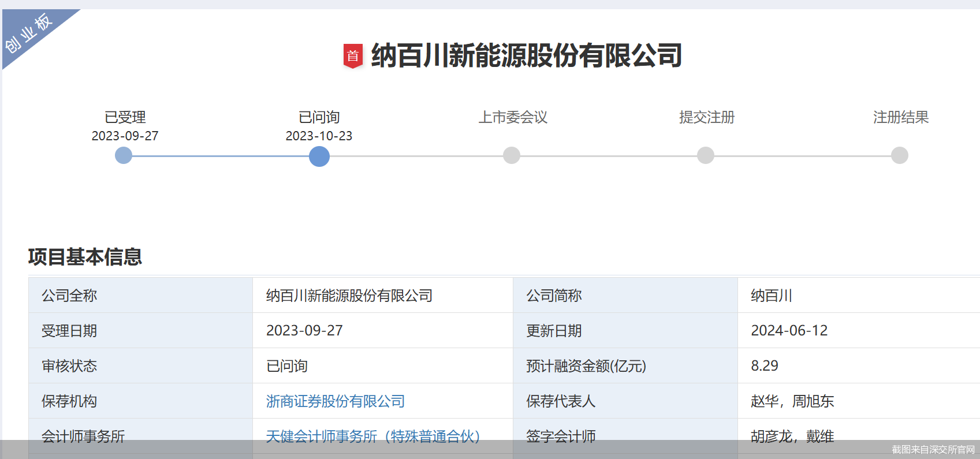Click the 公司全称 value in table
Viewport: 980px width, 459px height.
tap(383, 296)
